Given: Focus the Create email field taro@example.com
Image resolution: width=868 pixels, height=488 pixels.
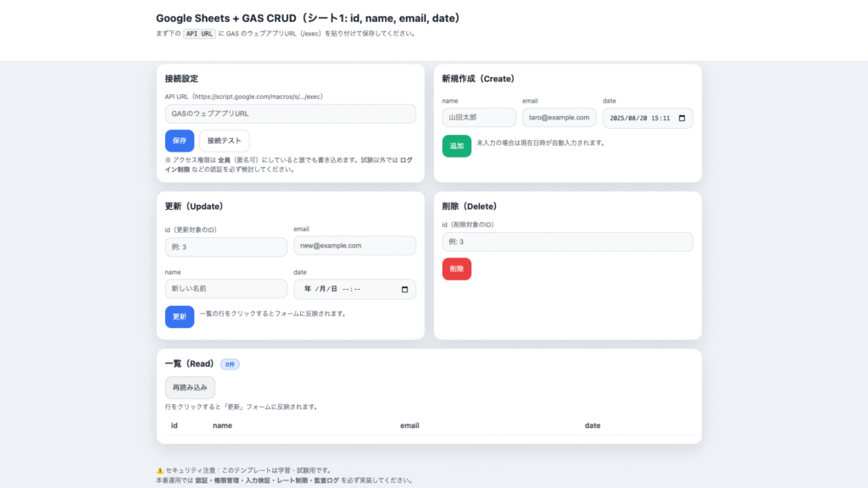Looking at the screenshot, I should tap(559, 117).
